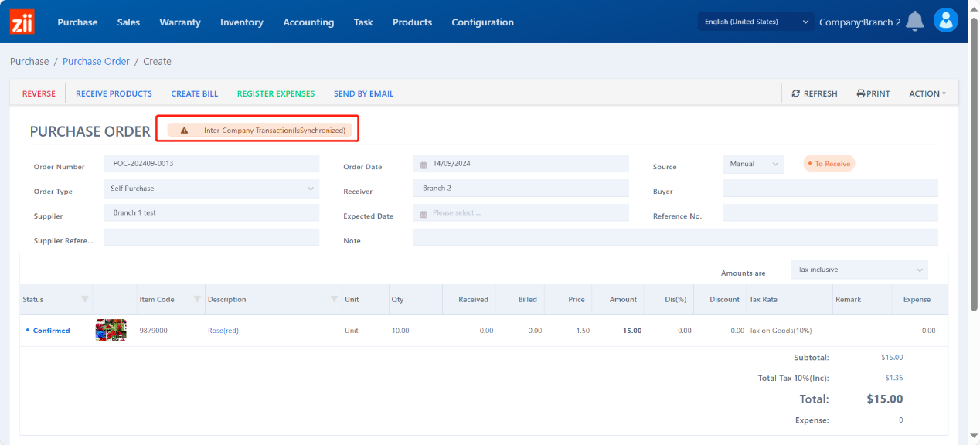Click the Item Code filter icon
This screenshot has height=445, width=980.
tap(197, 300)
